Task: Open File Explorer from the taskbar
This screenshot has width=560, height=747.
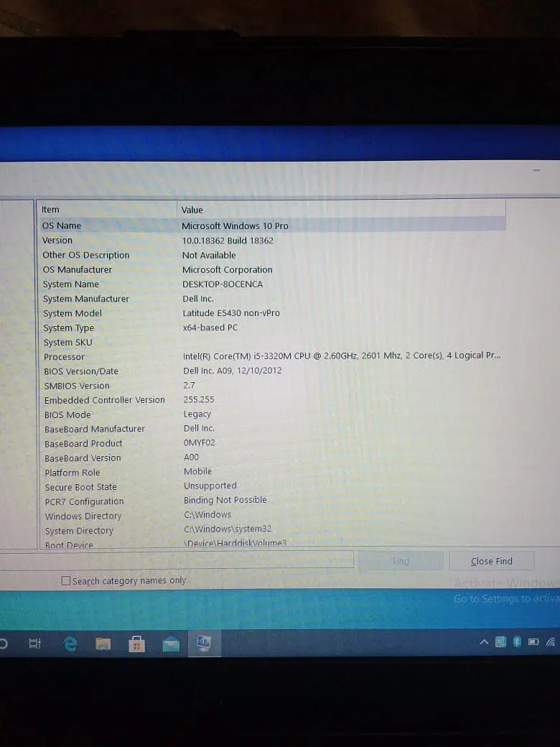Action: [103, 644]
